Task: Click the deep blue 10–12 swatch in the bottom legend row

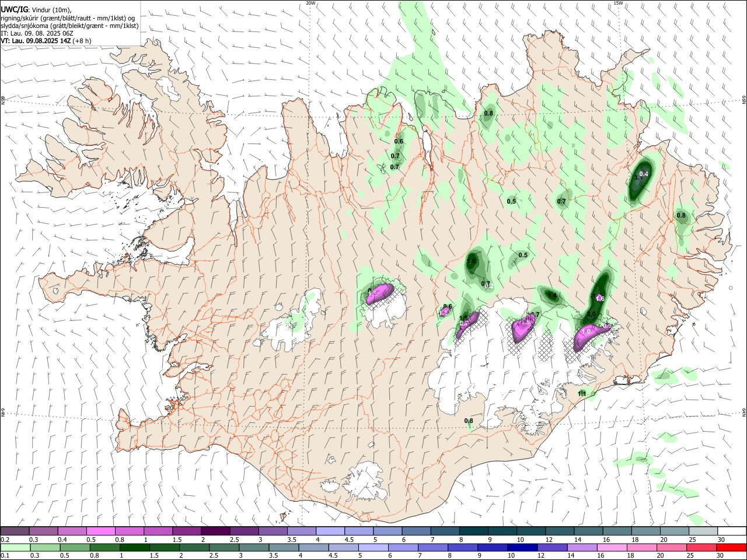Action: [522, 547]
